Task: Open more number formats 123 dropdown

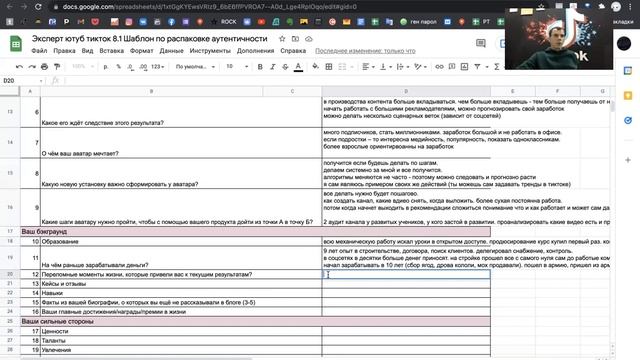Action: click(158, 67)
